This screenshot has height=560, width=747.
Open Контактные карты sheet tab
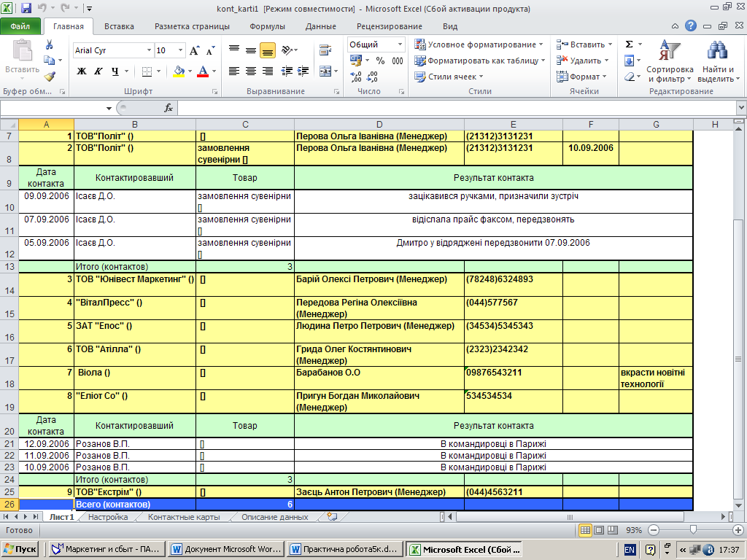(184, 517)
